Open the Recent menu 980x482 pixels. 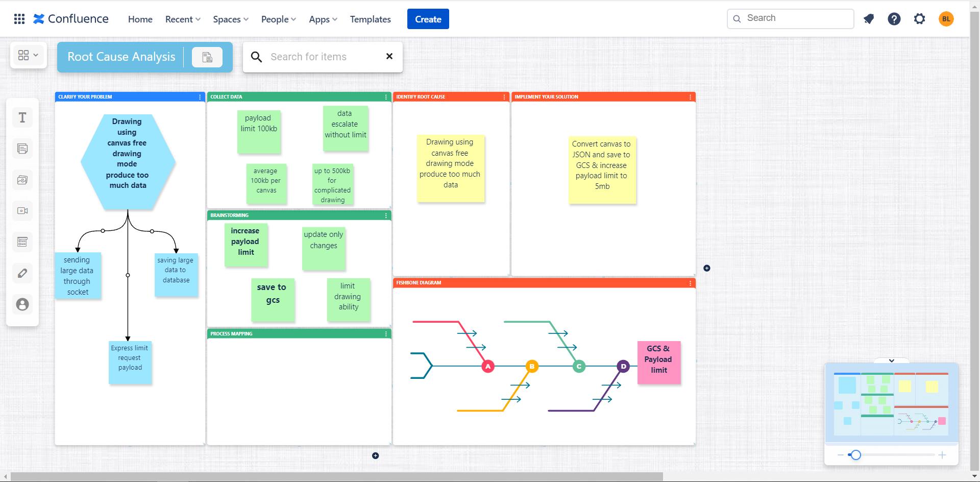pos(182,19)
